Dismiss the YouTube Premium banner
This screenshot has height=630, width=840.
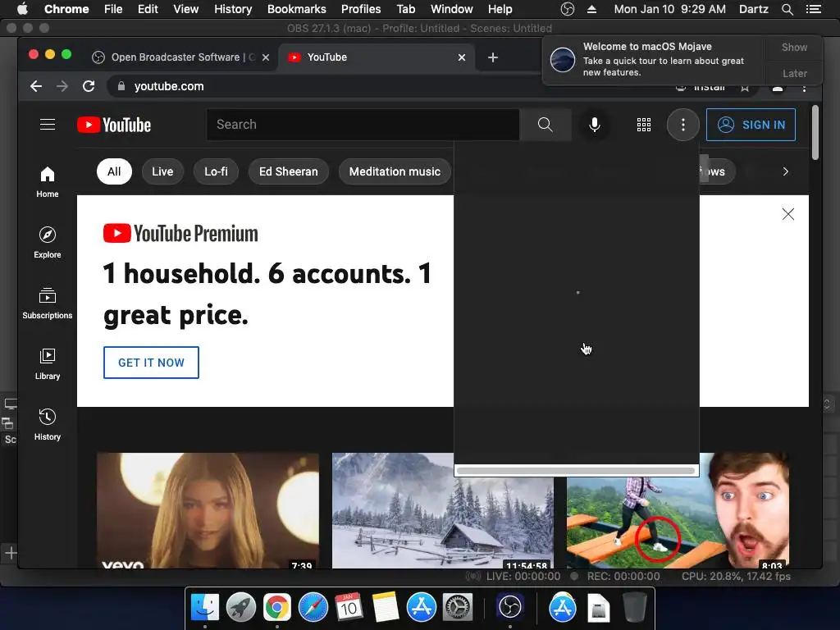point(787,214)
